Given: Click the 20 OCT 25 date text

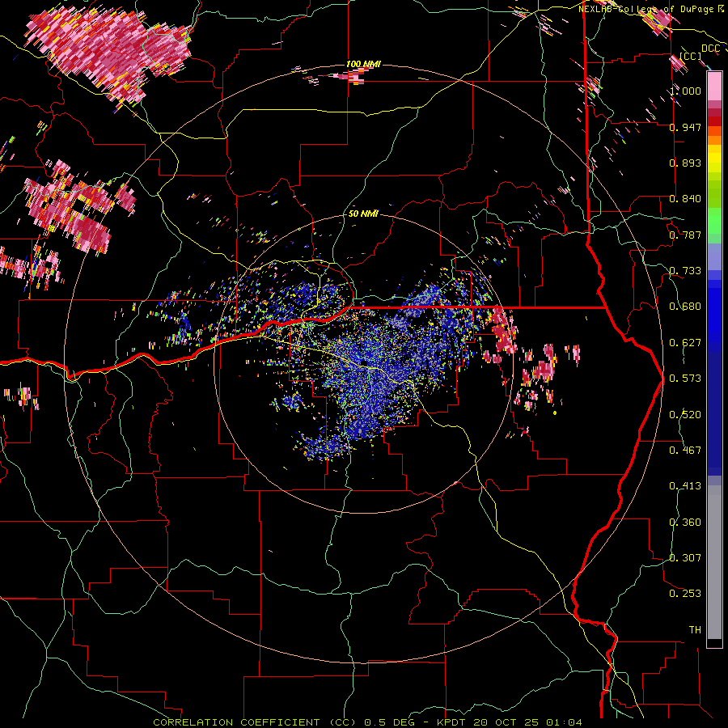Looking at the screenshot, I should click(x=508, y=722).
